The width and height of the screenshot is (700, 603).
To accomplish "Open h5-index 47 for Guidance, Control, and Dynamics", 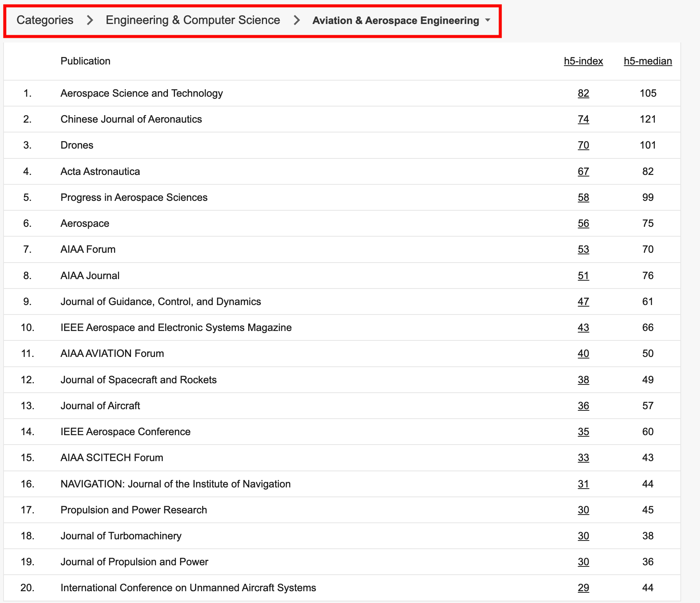I will tap(583, 301).
